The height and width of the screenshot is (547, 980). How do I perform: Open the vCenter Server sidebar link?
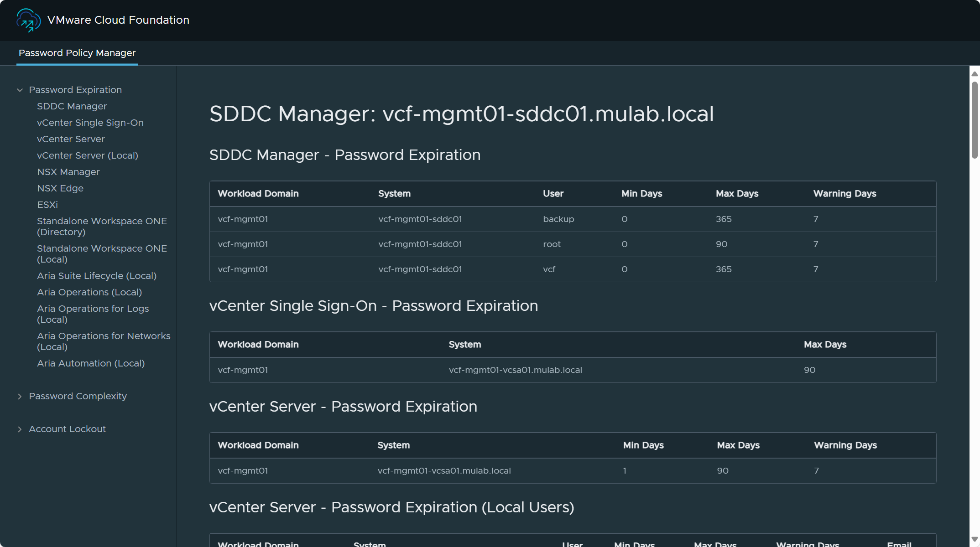click(71, 139)
